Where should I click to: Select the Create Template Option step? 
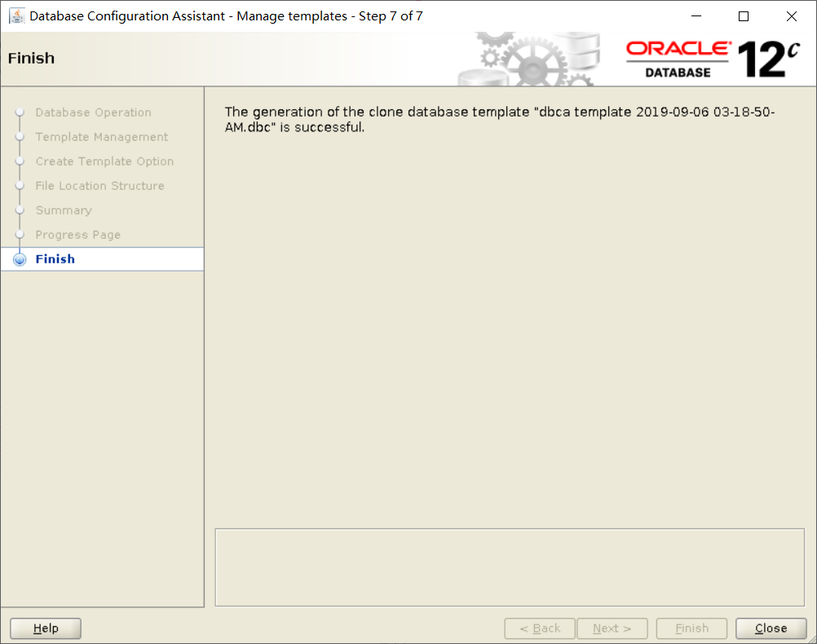[x=104, y=161]
